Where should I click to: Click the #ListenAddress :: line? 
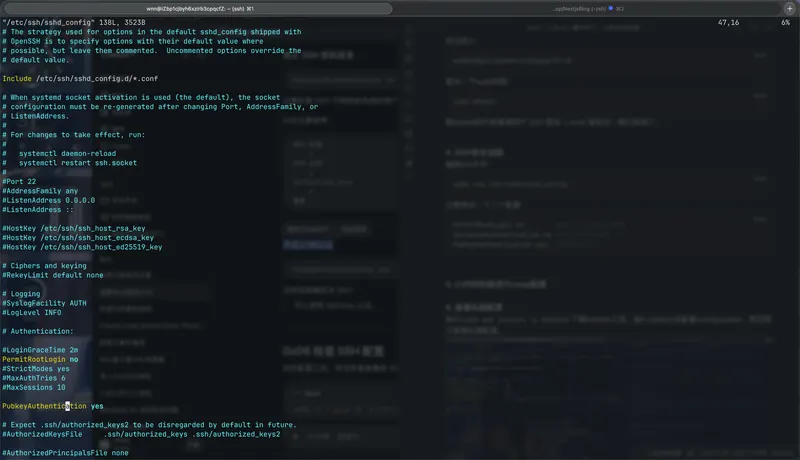38,210
